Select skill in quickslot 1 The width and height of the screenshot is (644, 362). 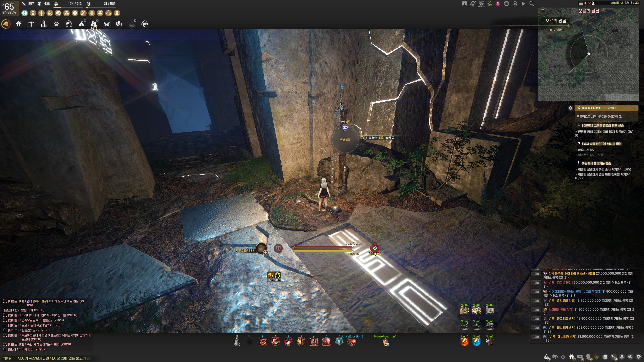coord(276,342)
